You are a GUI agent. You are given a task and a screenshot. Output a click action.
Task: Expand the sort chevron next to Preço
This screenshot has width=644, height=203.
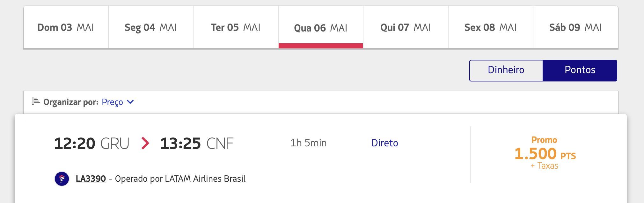pos(130,102)
